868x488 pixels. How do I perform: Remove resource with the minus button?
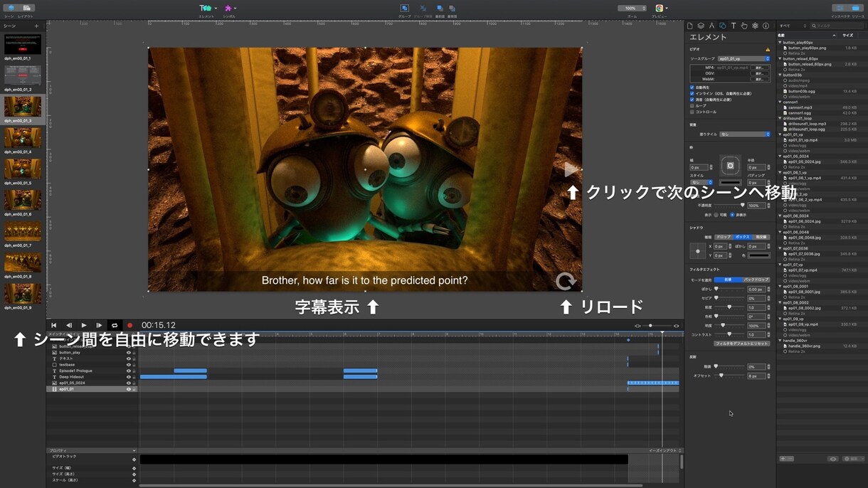click(790, 459)
